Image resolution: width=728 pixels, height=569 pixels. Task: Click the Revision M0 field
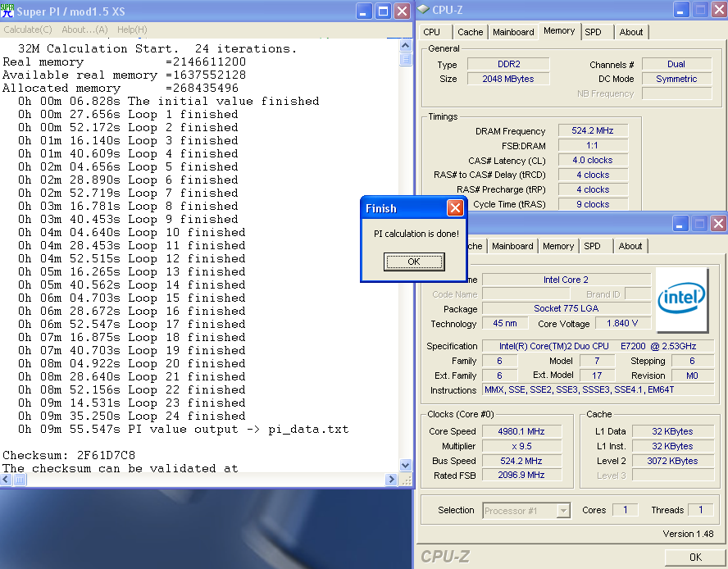(x=692, y=376)
